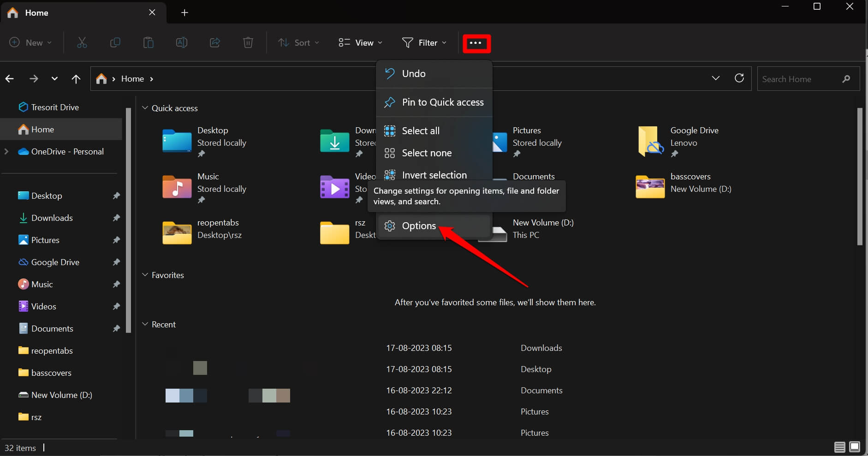868x456 pixels.
Task: Click the Filter button
Action: coord(423,42)
